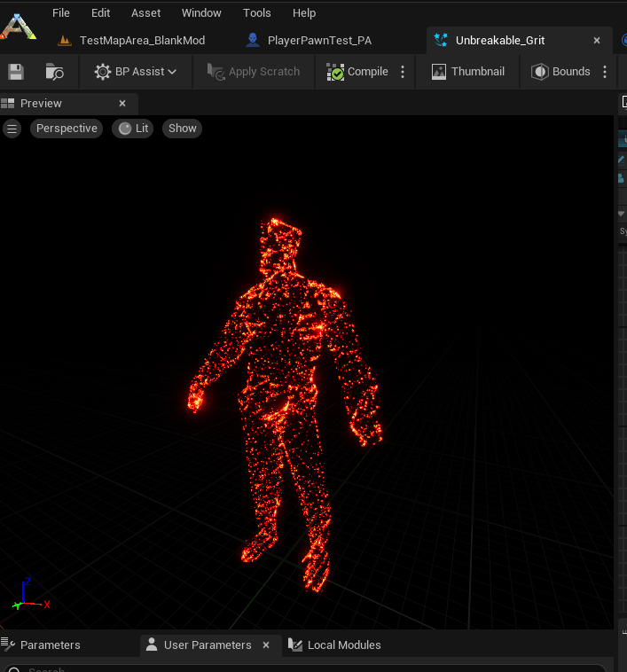627x672 pixels.
Task: Open the Compile options three-dot menu
Action: click(403, 72)
